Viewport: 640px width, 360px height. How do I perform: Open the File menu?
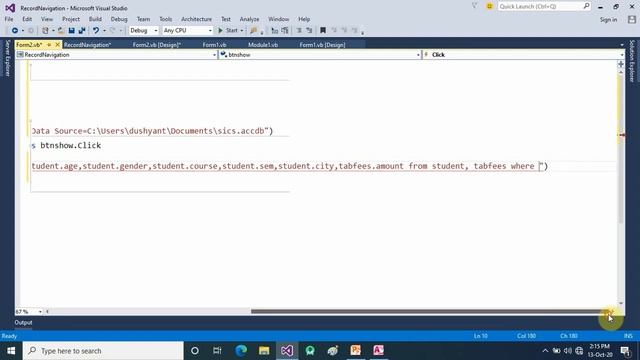tap(9, 19)
